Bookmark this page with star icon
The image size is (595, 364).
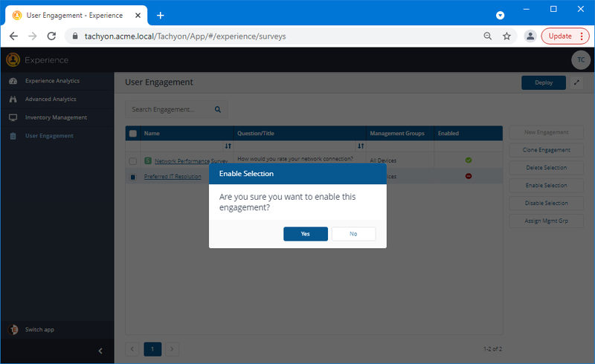coord(506,36)
